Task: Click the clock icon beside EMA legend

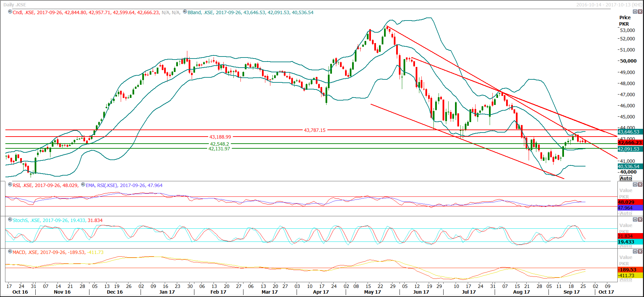Action: (83, 185)
